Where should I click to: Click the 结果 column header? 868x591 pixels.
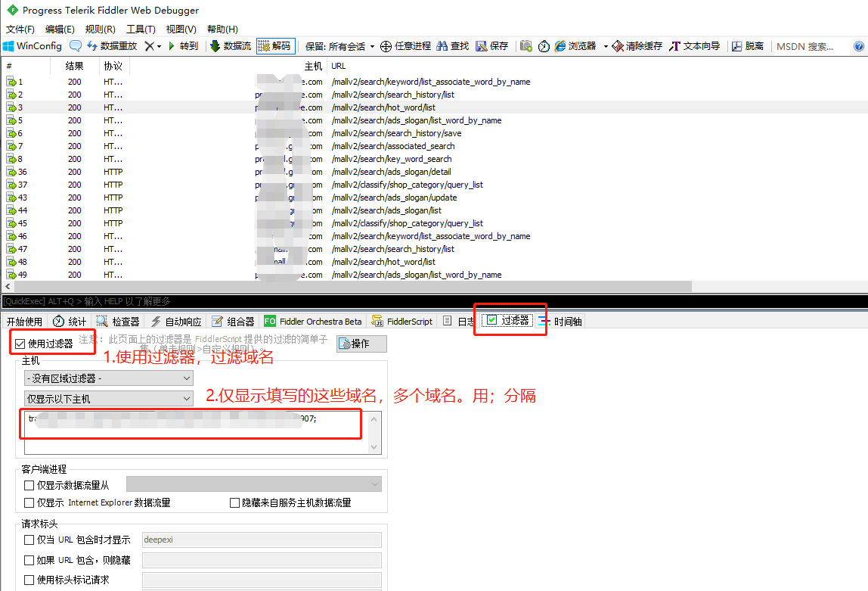point(74,66)
